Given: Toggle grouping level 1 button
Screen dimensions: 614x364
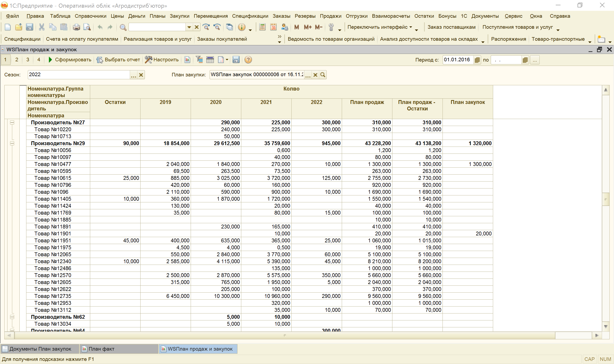Looking at the screenshot, I should pos(6,60).
